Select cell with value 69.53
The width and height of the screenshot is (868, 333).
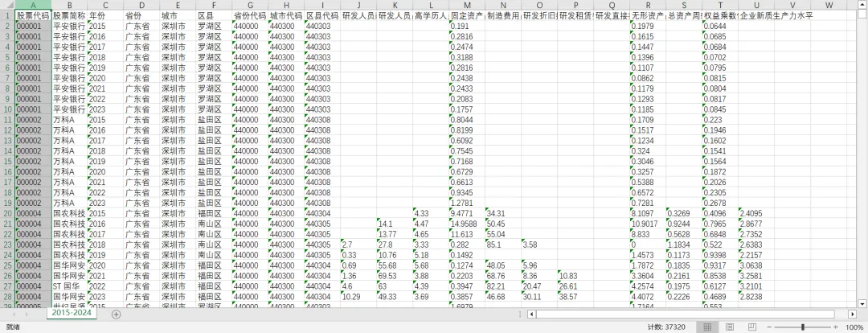coord(394,276)
